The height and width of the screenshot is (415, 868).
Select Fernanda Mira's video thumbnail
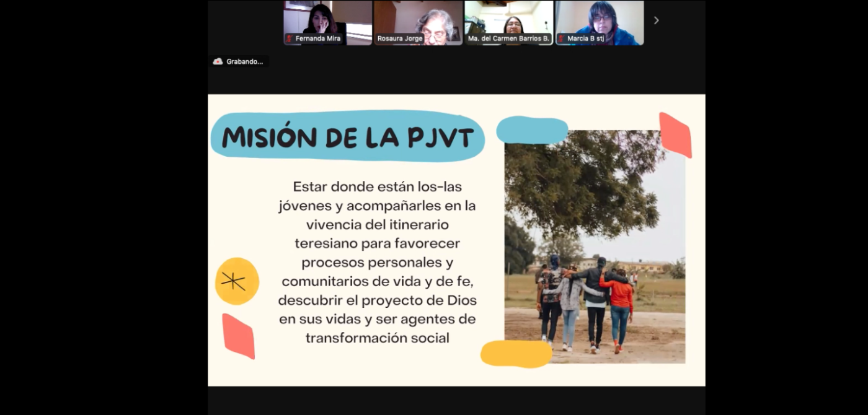point(327,19)
